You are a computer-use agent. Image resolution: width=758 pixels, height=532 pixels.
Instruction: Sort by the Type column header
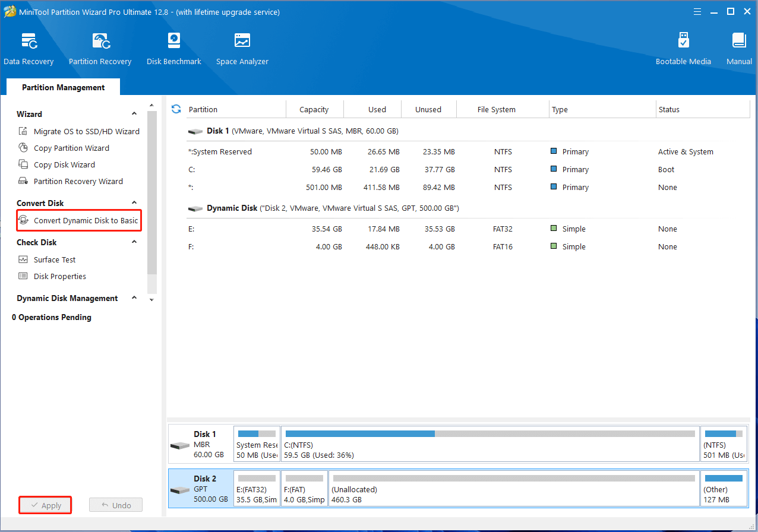coord(602,109)
